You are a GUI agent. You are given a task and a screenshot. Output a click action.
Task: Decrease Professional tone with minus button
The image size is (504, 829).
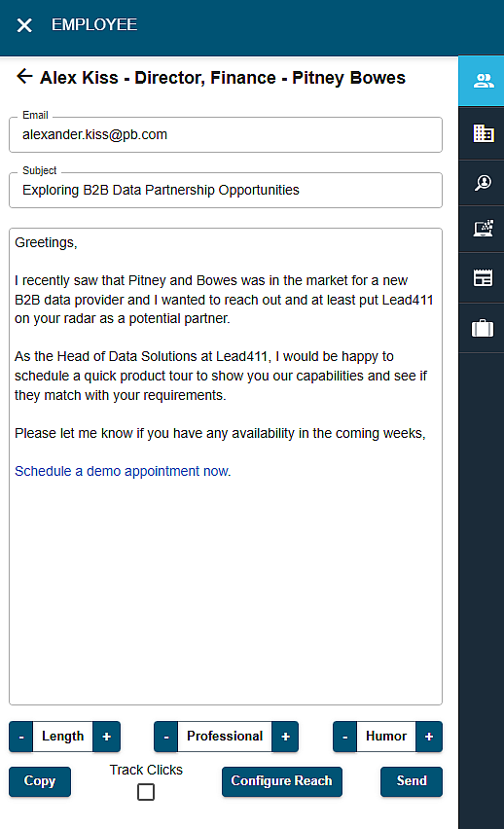166,737
